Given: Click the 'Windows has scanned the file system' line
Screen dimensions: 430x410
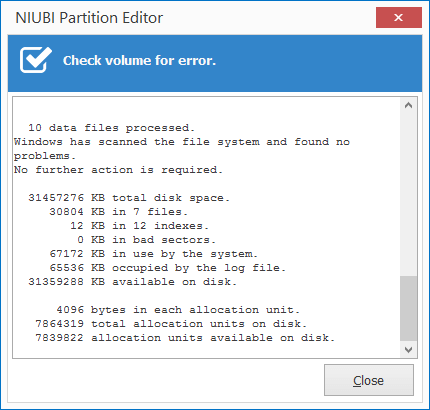Looking at the screenshot, I should click(x=182, y=142).
